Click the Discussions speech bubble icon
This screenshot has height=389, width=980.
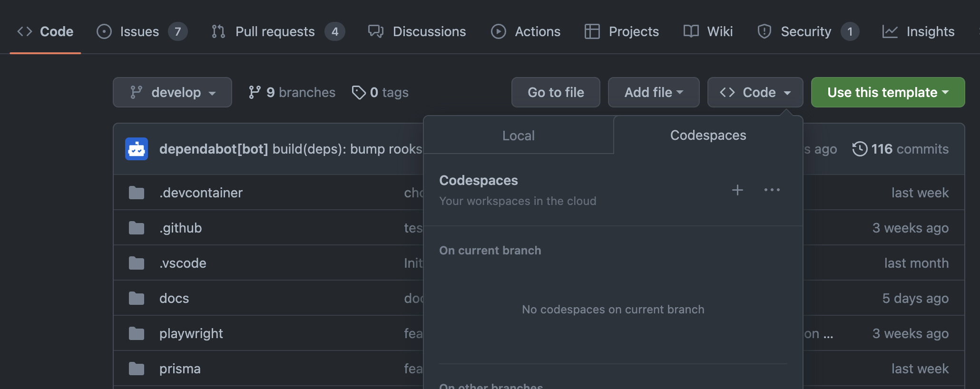coord(376,31)
